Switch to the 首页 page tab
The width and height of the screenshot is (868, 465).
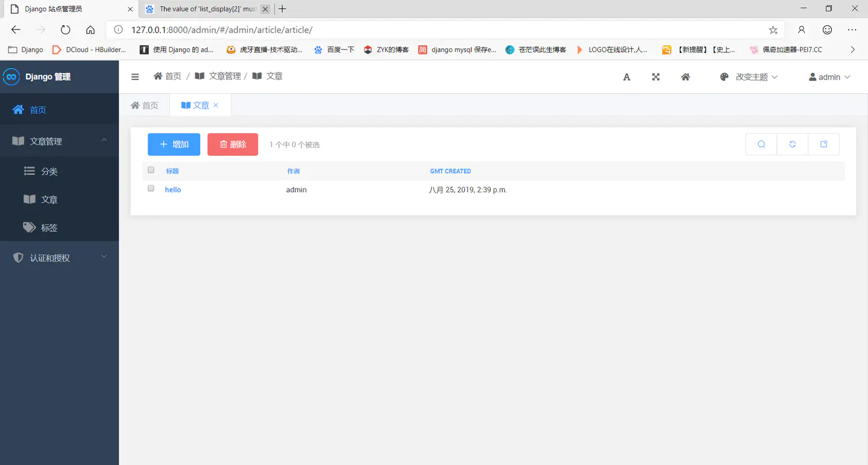point(145,105)
